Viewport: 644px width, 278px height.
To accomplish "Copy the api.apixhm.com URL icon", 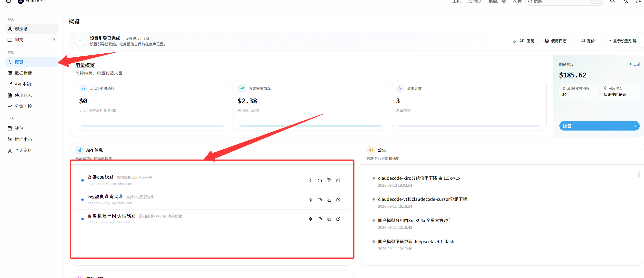I will click(x=329, y=181).
